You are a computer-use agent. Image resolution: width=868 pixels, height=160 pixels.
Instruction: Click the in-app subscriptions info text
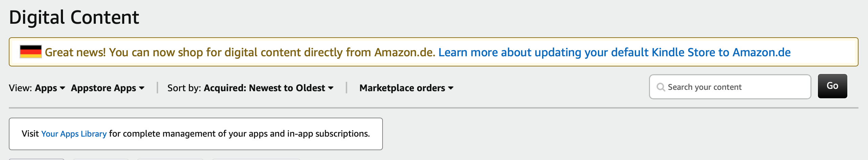click(x=239, y=134)
